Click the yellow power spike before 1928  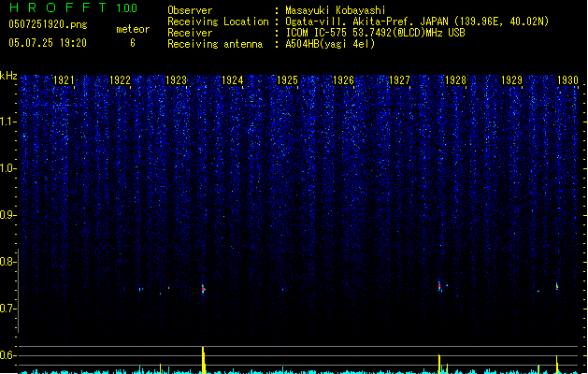439,364
